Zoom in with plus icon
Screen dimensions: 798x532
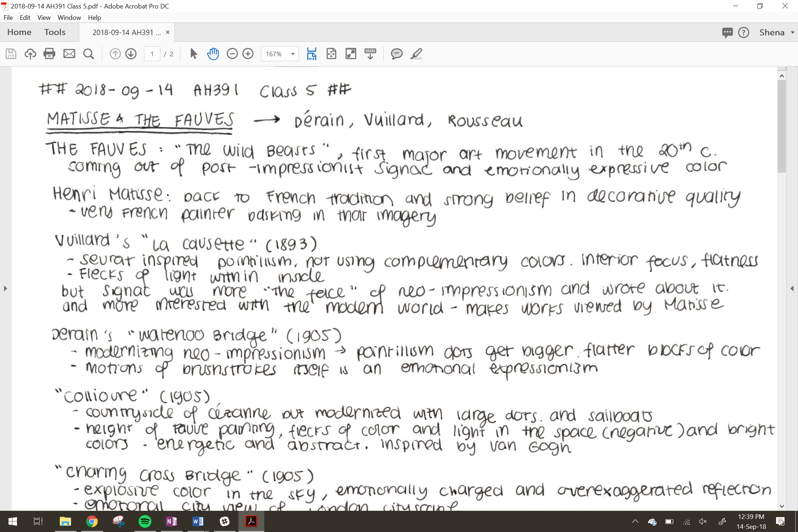point(248,54)
